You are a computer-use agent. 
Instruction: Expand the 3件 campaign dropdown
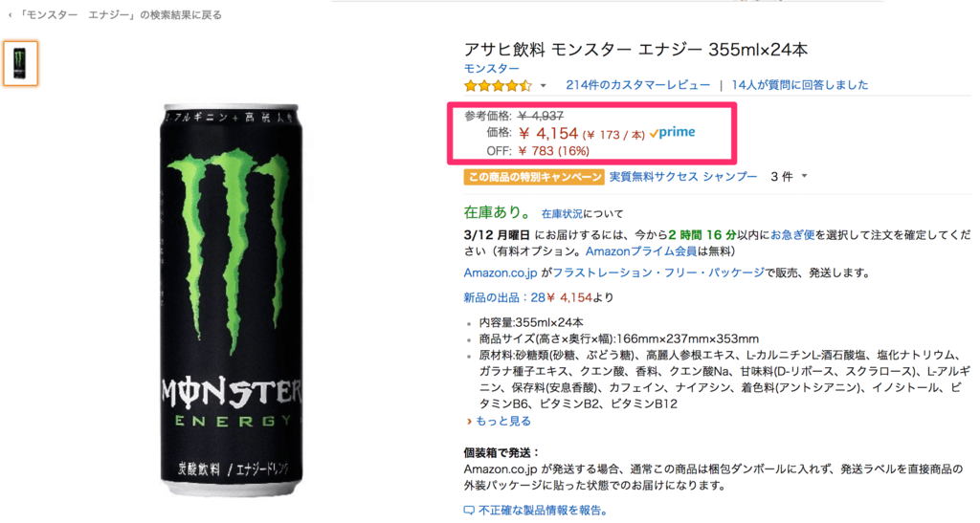(x=789, y=177)
